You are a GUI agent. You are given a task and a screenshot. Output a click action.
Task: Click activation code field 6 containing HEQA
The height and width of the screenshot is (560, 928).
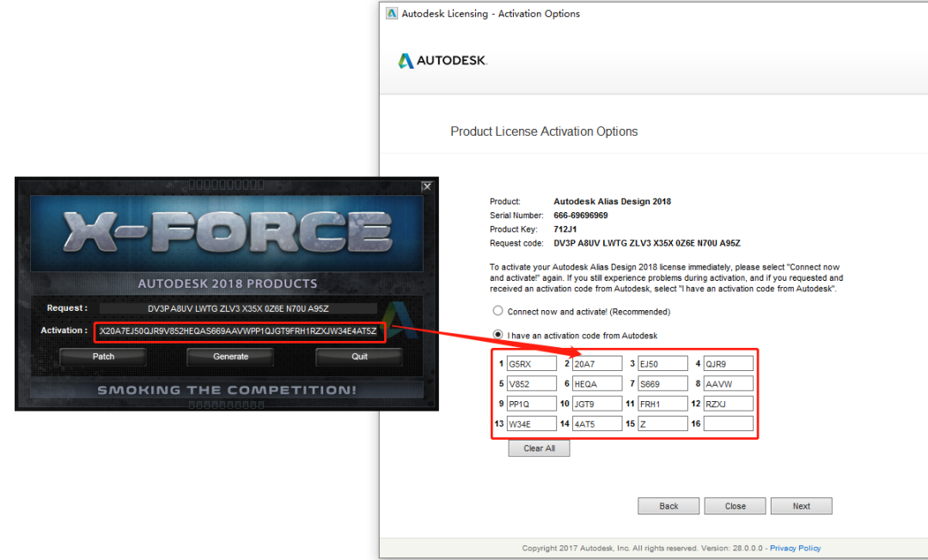click(597, 384)
